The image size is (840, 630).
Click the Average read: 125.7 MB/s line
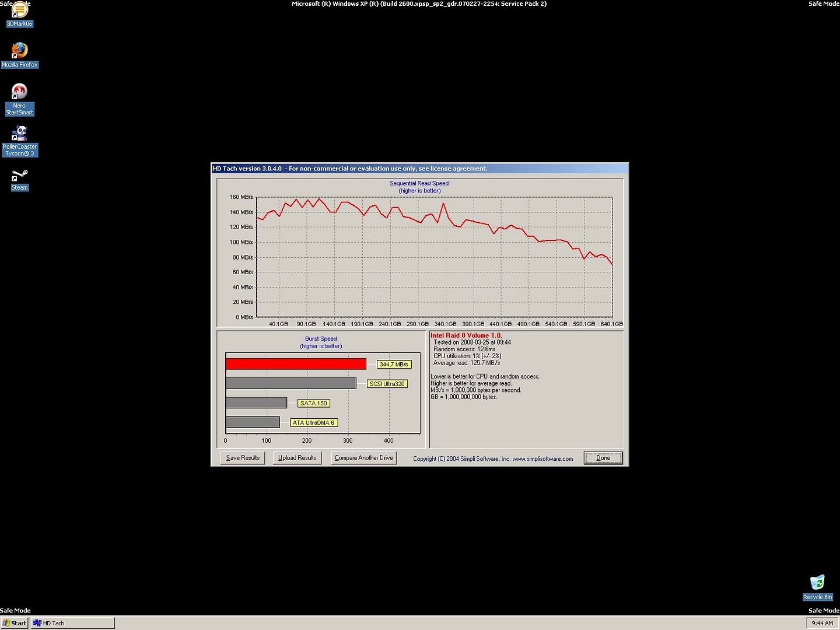pos(467,363)
